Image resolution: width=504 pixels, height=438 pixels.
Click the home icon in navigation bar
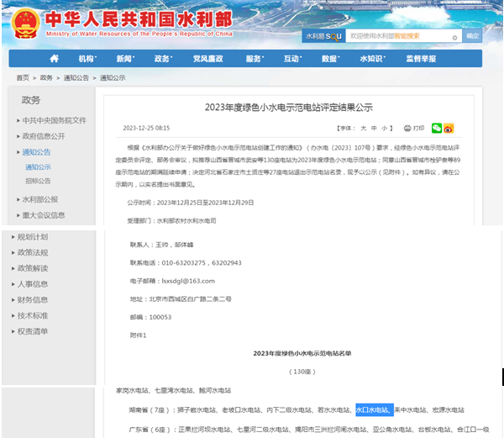point(55,59)
